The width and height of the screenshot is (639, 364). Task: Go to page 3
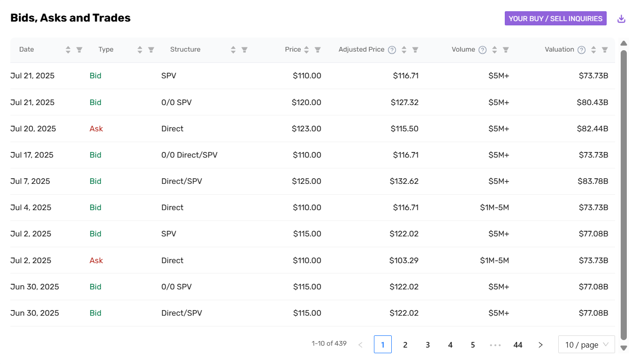pos(428,345)
